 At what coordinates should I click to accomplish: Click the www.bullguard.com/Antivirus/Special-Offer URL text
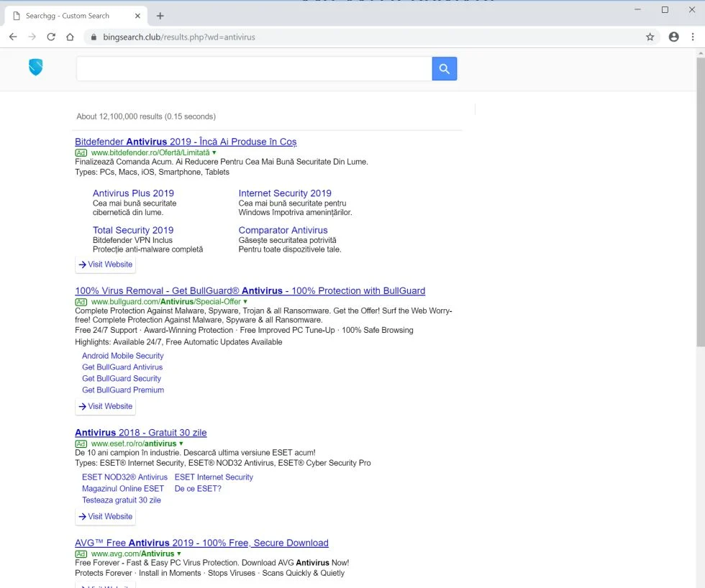tap(166, 302)
